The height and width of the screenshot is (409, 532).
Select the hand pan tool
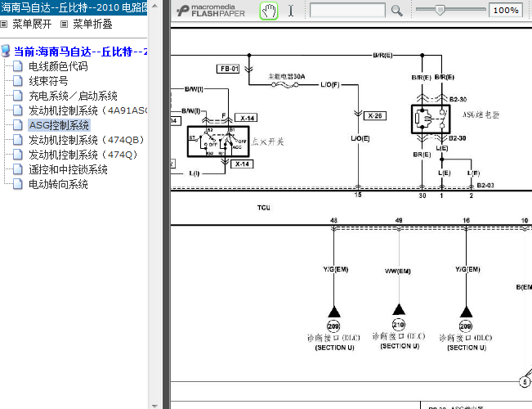coord(269,11)
